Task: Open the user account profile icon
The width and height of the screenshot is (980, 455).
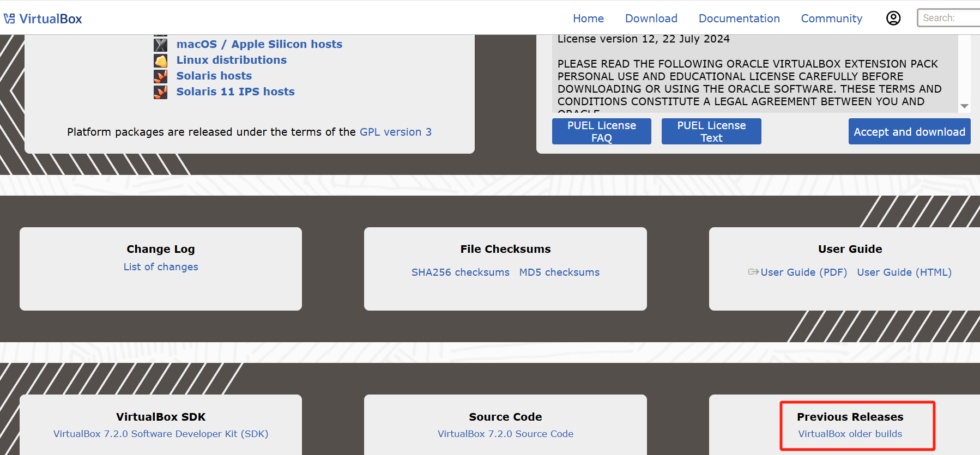Action: 893,18
